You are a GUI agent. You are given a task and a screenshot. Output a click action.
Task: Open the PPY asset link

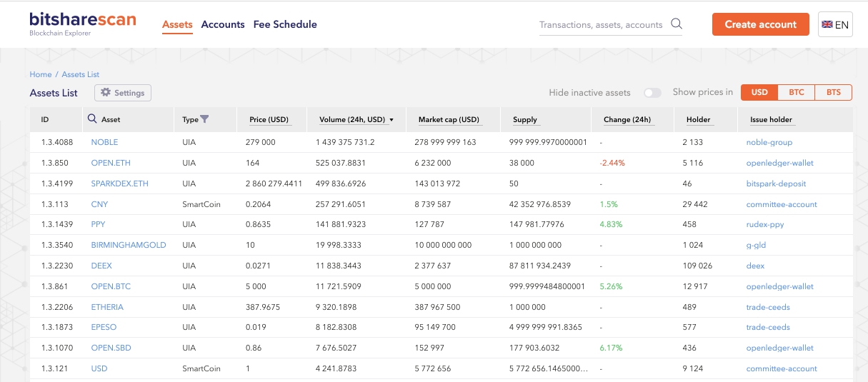click(x=98, y=224)
